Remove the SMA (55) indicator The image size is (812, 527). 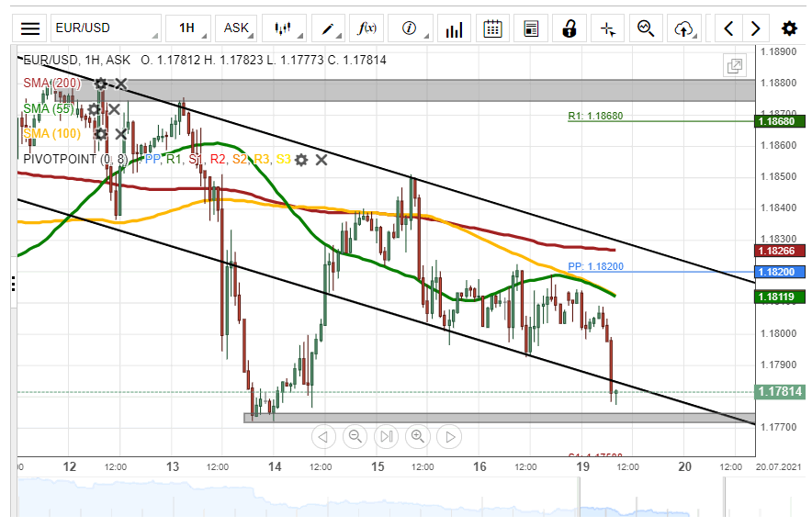[114, 108]
